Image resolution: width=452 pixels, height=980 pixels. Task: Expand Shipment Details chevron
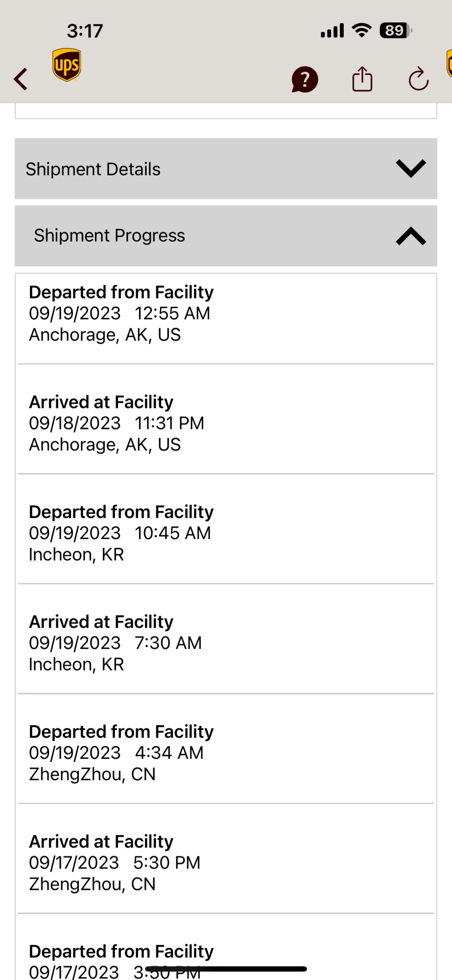pos(411,169)
